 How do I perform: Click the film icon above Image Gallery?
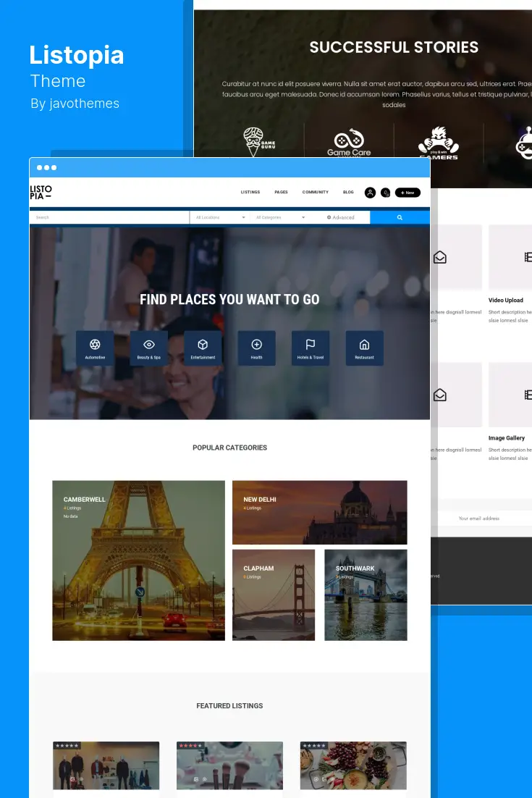tap(528, 395)
